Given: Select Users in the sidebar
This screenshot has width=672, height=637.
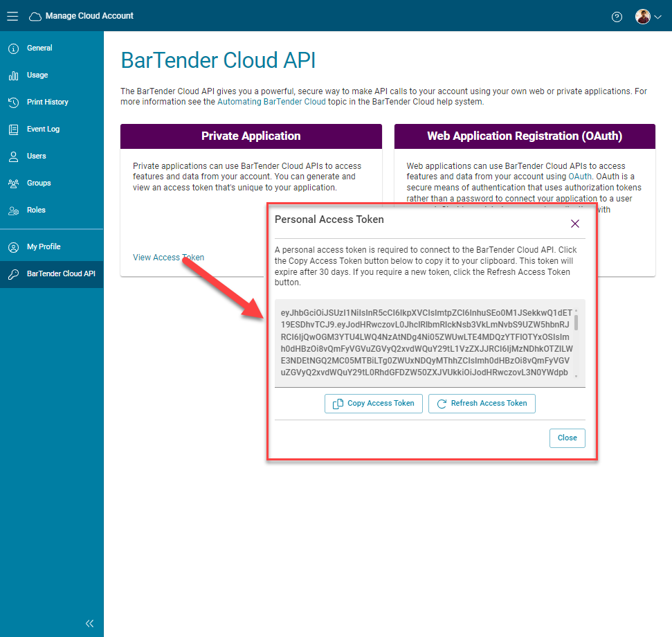Looking at the screenshot, I should (51, 156).
